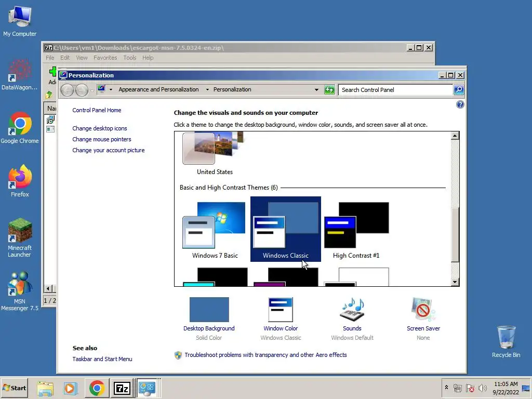Click the Personalization help icon
This screenshot has width=532, height=399.
click(x=460, y=104)
